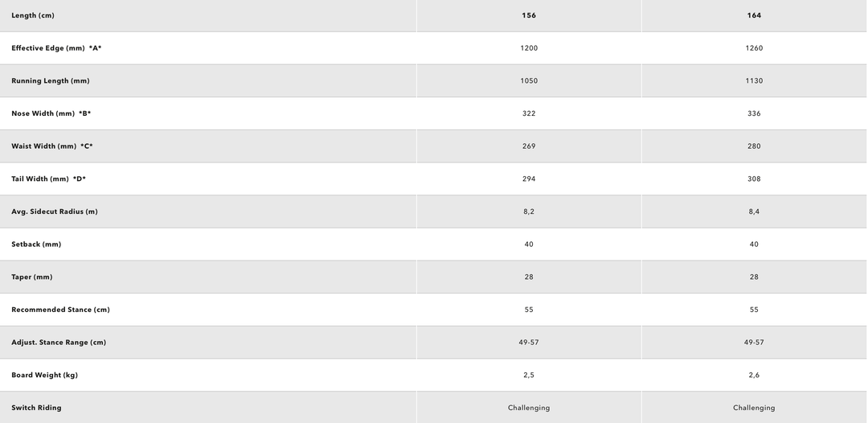Click the Taper (mm) row label
Screen dimensions: 868x423
(x=32, y=277)
